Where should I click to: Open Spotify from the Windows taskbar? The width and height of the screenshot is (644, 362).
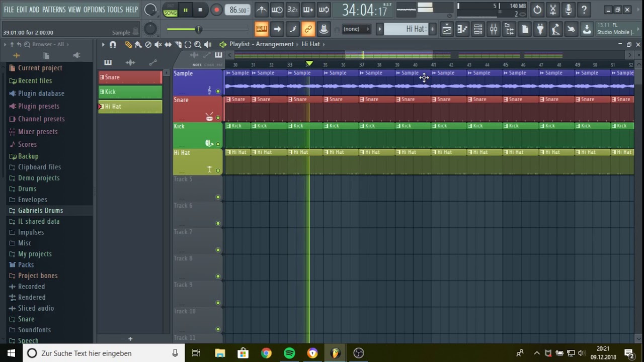tap(289, 353)
